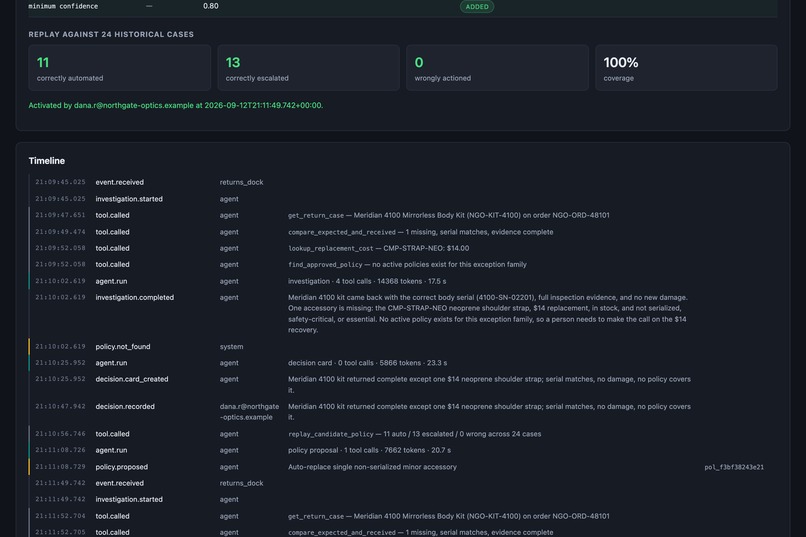Image resolution: width=806 pixels, height=537 pixels.
Task: Click "system" actor on the policy.not_found row
Action: 231,347
